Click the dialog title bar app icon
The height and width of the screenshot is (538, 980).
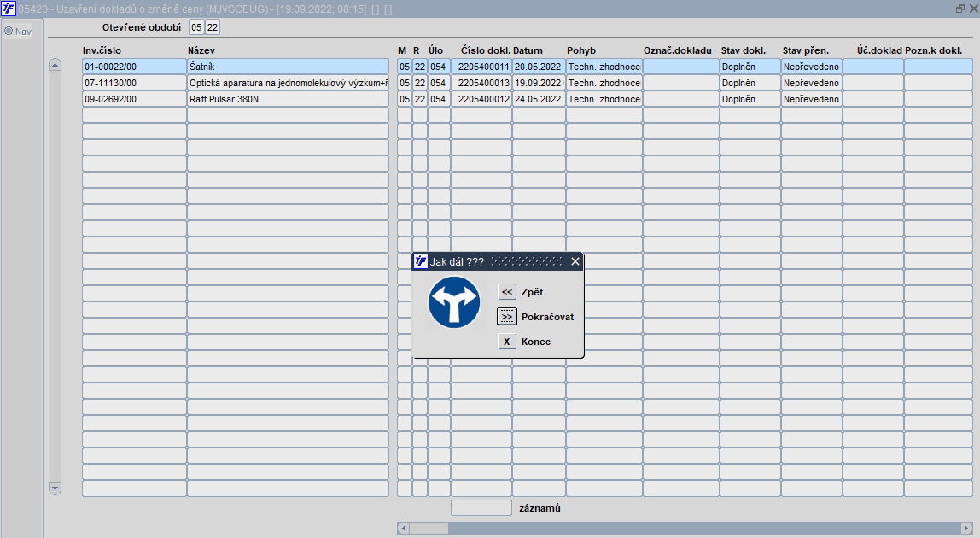[421, 261]
